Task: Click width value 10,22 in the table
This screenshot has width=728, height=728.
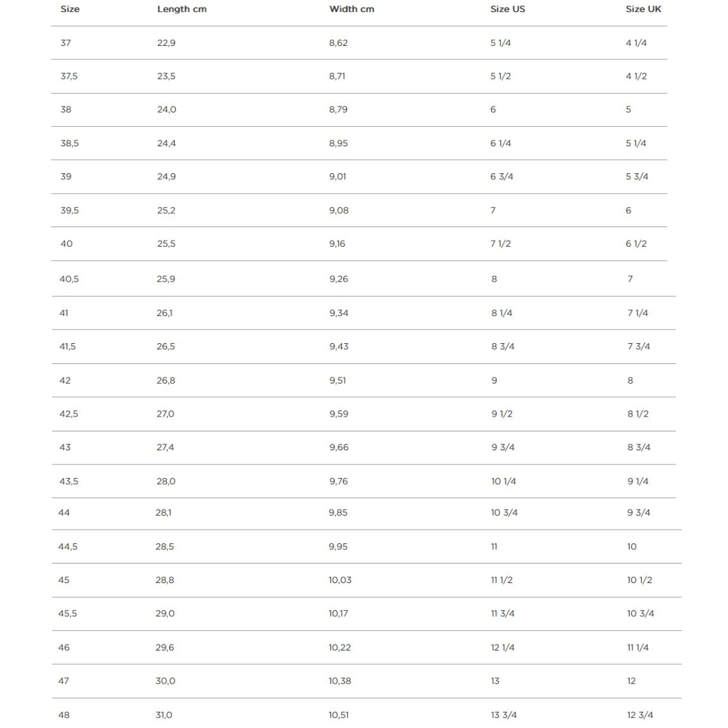Action: click(x=340, y=648)
